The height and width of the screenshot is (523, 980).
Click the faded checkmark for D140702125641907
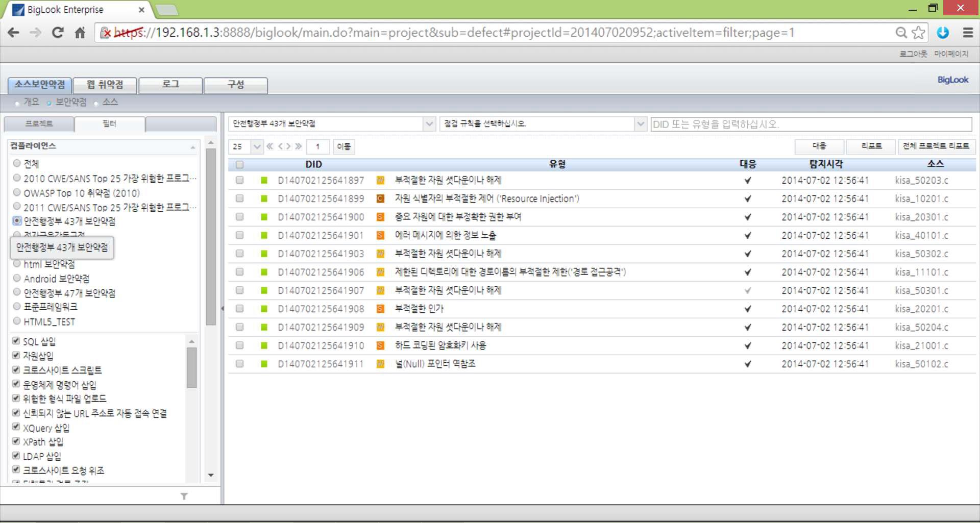click(748, 290)
